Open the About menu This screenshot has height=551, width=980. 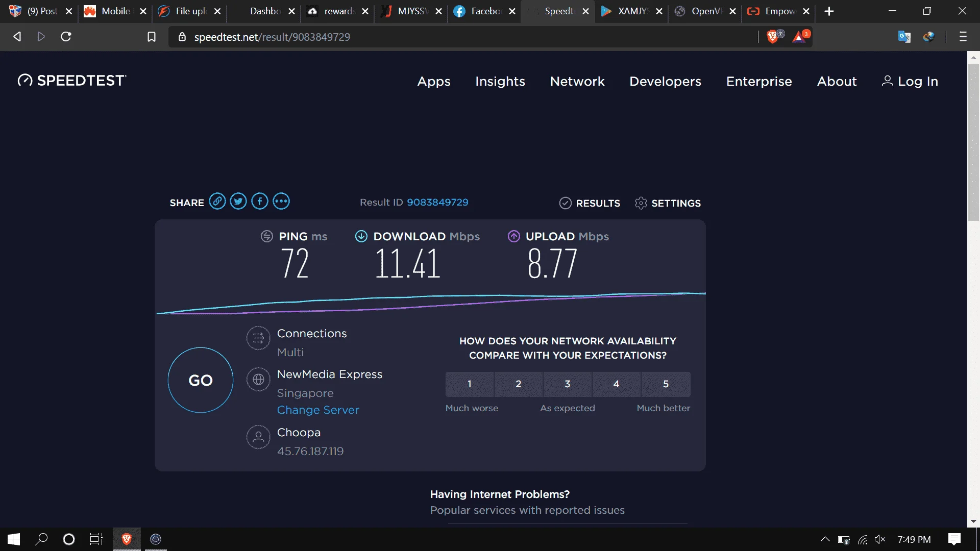coord(837,81)
